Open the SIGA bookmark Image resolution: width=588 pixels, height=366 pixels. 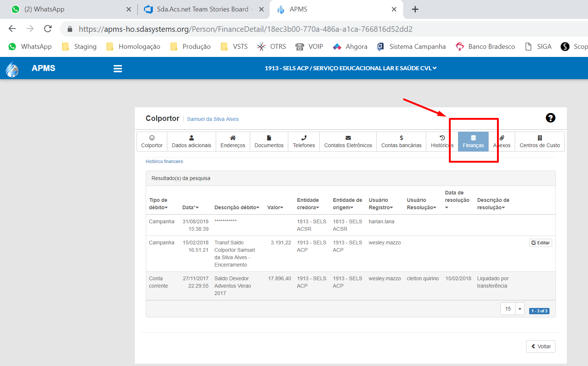point(538,47)
